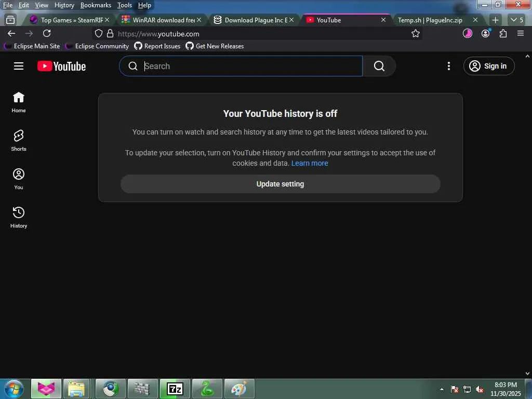Click the browser forward arrow
532x399 pixels.
pos(29,34)
